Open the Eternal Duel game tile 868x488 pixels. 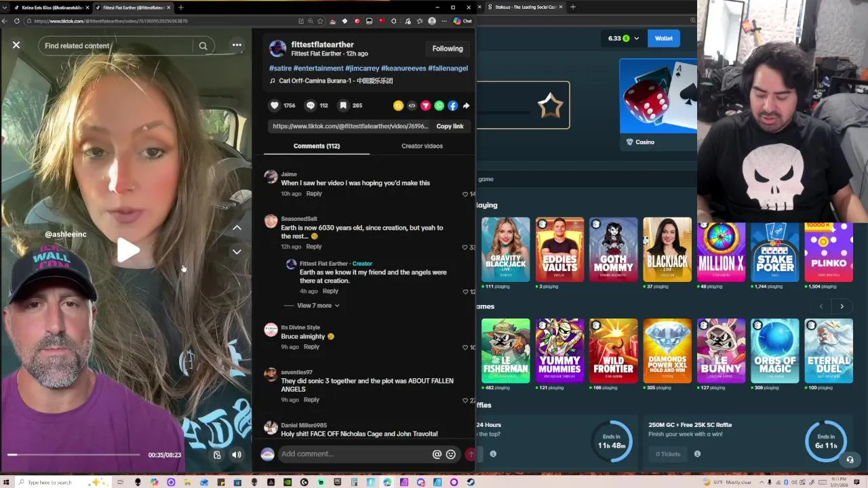(829, 350)
